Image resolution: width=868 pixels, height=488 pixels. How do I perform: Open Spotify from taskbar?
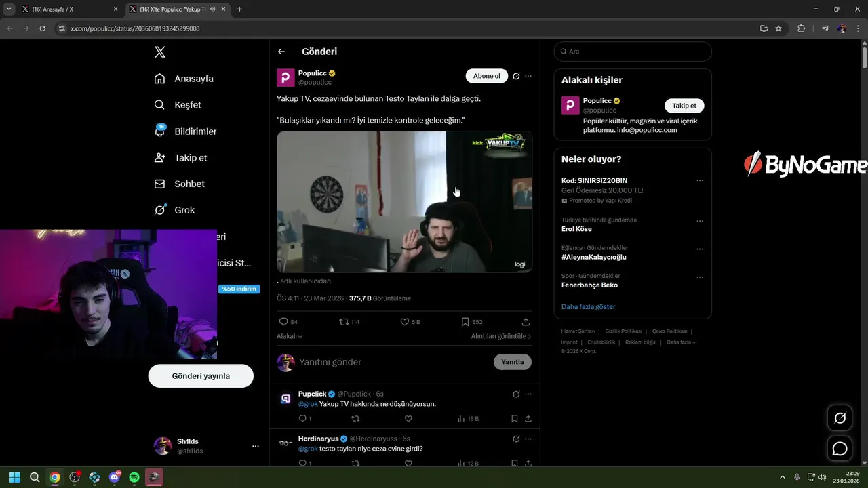(134, 477)
